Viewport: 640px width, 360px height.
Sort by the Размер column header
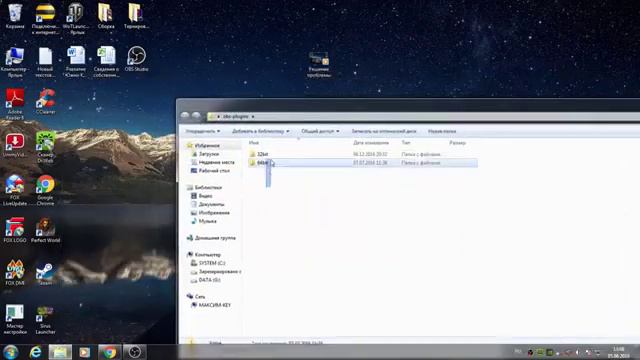pos(457,143)
